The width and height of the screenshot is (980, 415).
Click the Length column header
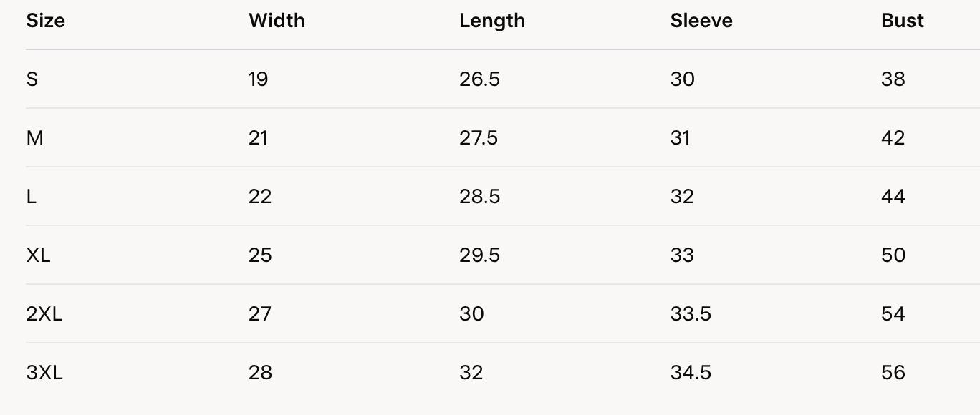tap(492, 21)
